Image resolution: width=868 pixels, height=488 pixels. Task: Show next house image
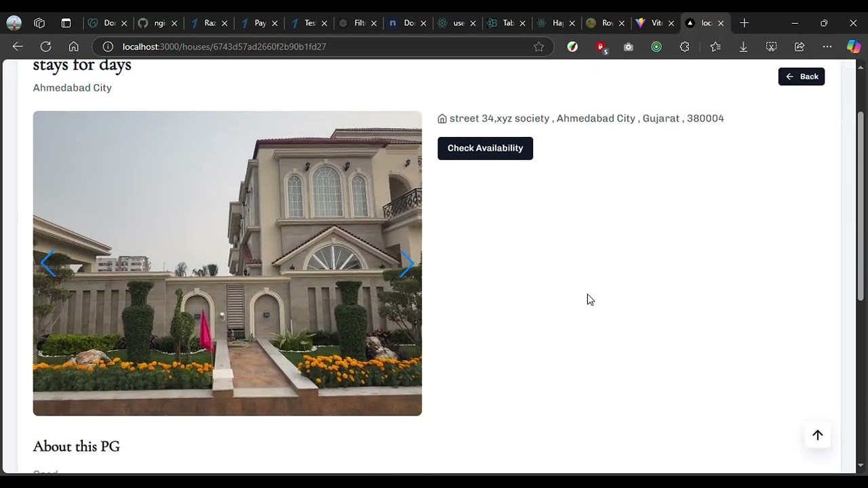click(x=407, y=263)
